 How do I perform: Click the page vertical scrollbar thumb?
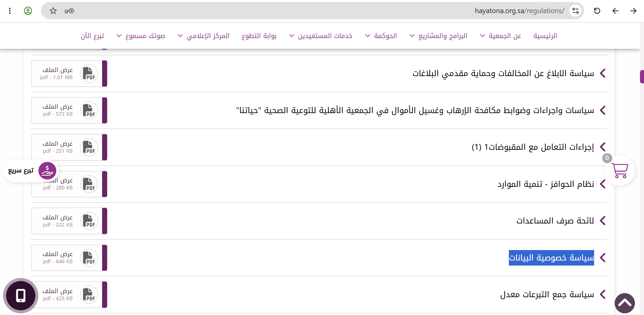(x=642, y=77)
